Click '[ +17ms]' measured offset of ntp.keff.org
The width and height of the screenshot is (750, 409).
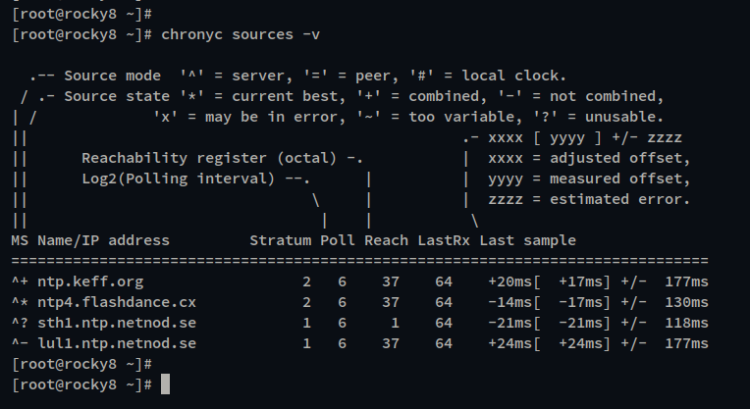tap(572, 282)
